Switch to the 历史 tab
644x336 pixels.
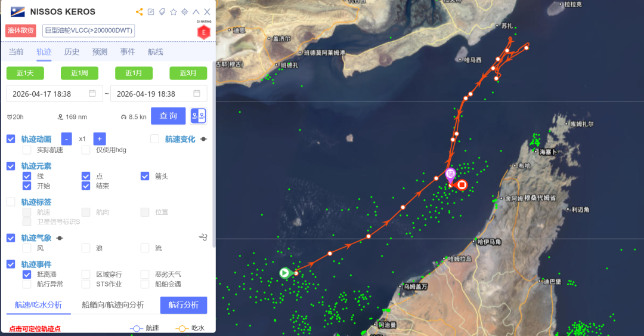click(72, 52)
